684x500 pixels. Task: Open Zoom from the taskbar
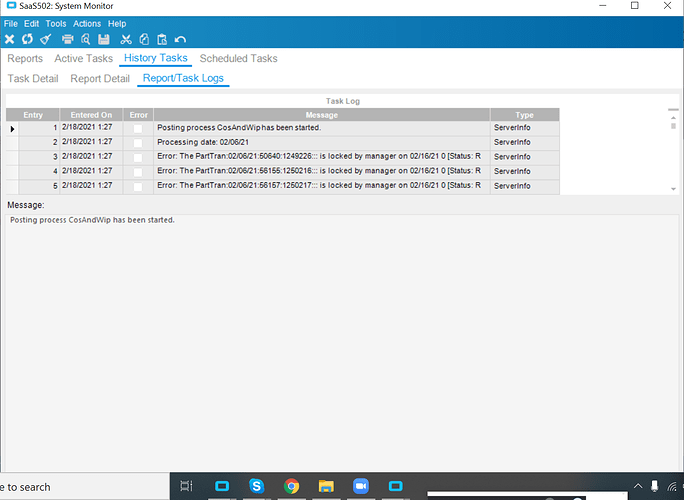click(x=361, y=486)
